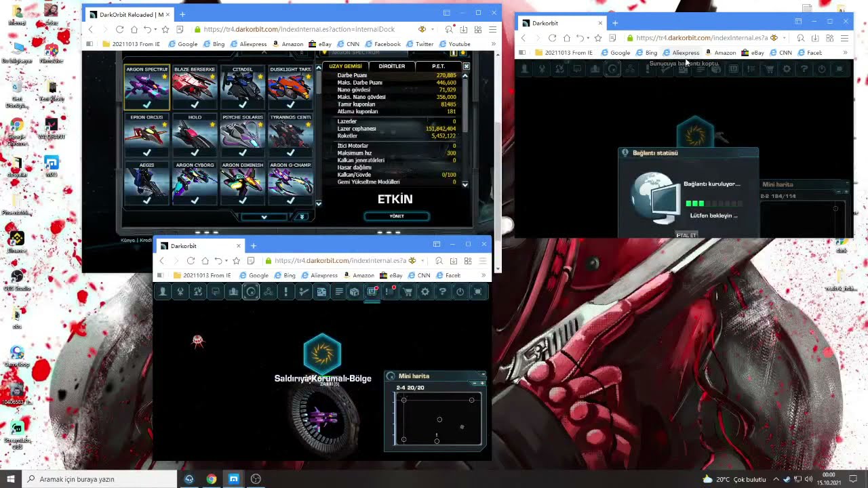The image size is (868, 488).
Task: Open the exclamation quest icon in bottom game toolbar
Action: click(286, 291)
